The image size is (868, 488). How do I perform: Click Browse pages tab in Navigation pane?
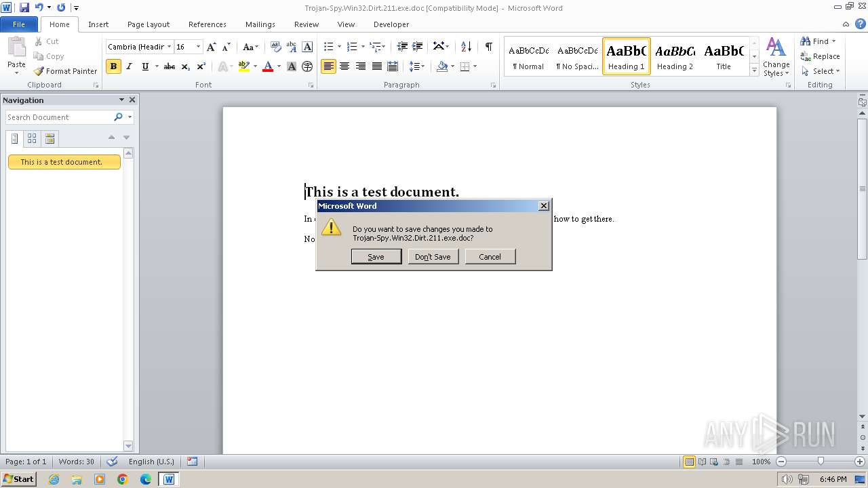32,139
